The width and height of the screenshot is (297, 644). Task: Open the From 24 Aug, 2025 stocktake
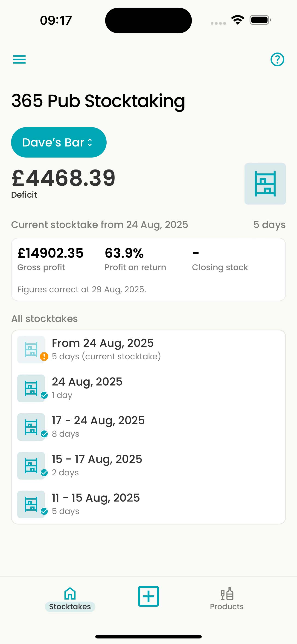(x=102, y=343)
